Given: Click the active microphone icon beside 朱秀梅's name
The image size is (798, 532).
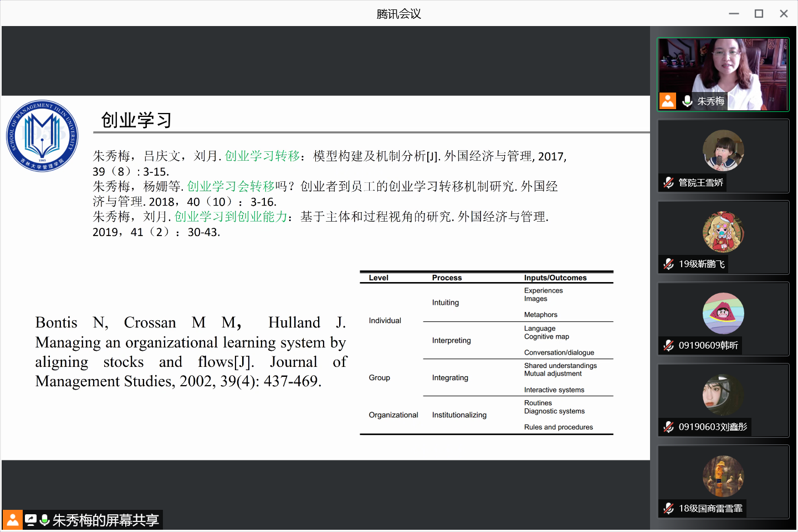Looking at the screenshot, I should tap(687, 101).
